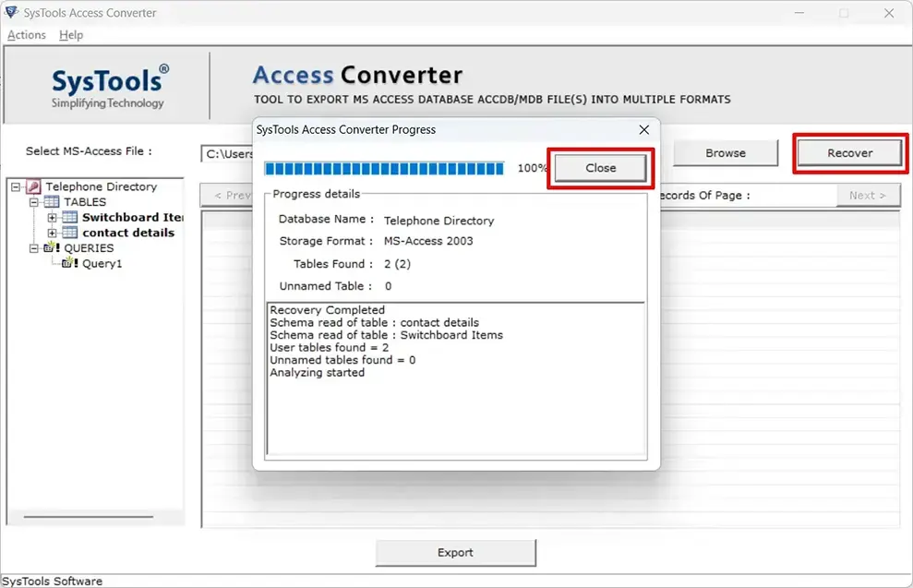
Task: Click 'Unnamed tables found = 0' log line
Action: pyautogui.click(x=342, y=360)
